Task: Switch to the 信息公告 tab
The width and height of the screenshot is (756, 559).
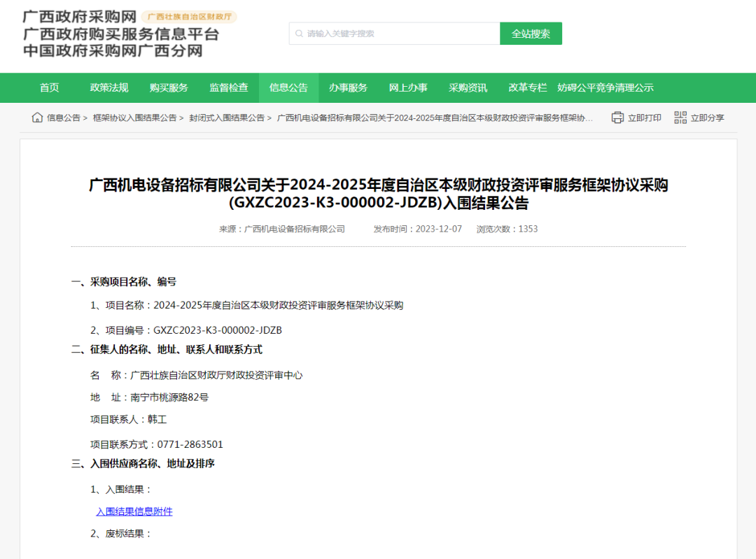Action: pos(288,87)
